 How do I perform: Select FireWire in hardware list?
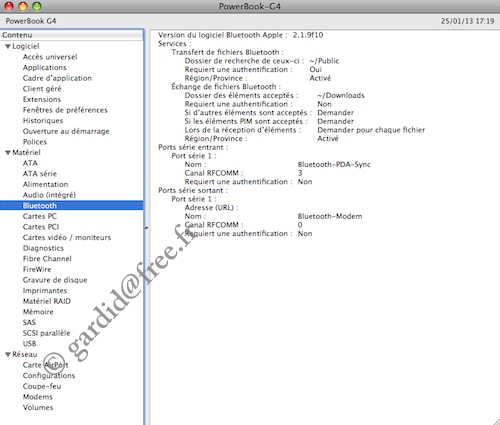[37, 269]
